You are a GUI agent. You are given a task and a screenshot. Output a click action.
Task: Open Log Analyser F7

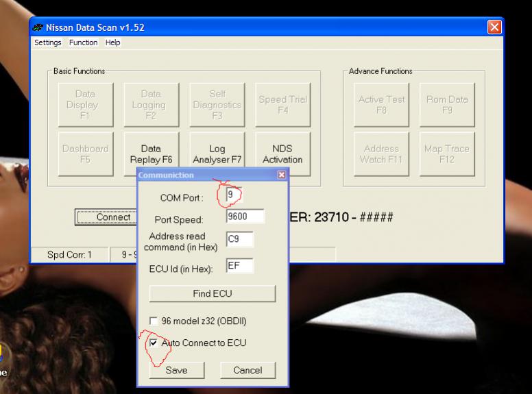[217, 150]
